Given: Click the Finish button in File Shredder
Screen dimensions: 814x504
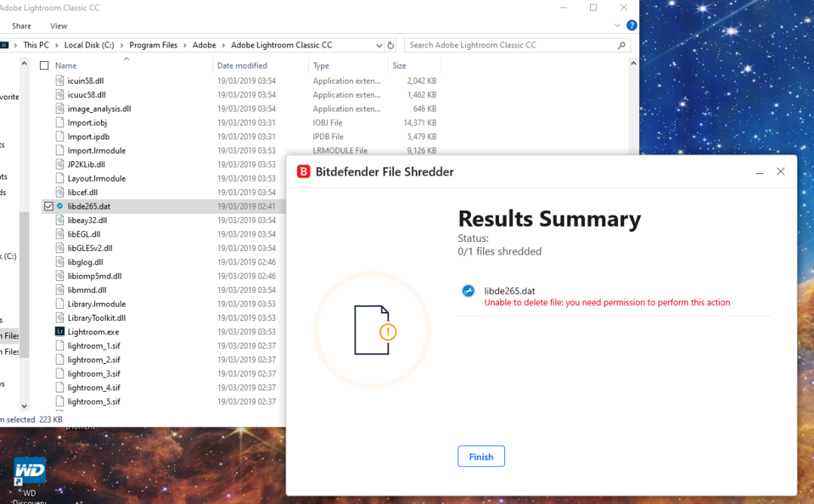Looking at the screenshot, I should (481, 457).
